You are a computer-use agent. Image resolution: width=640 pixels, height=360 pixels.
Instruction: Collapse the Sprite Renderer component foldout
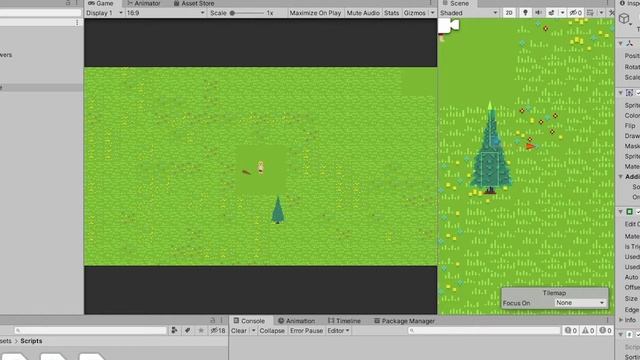coord(620,93)
